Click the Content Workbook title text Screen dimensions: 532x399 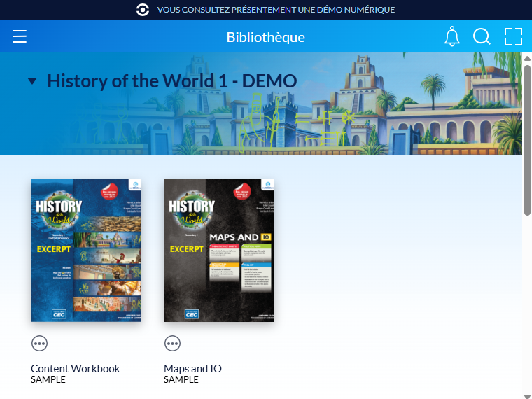point(76,368)
